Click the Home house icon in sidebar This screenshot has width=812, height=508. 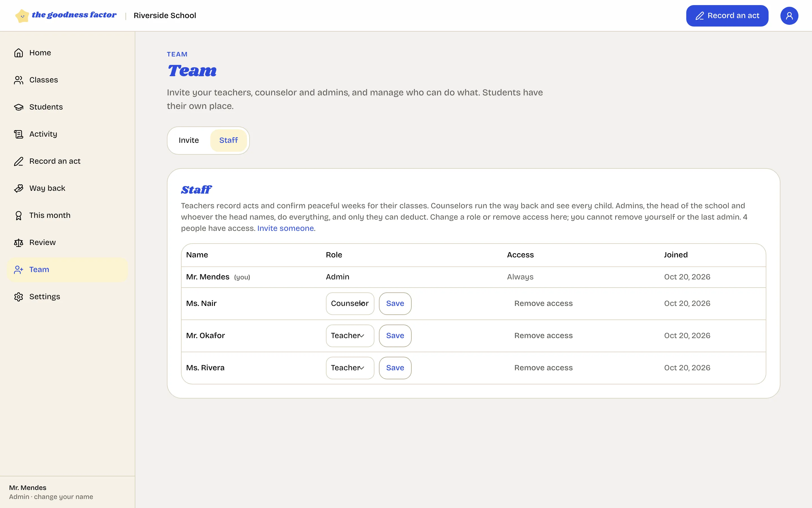tap(18, 53)
